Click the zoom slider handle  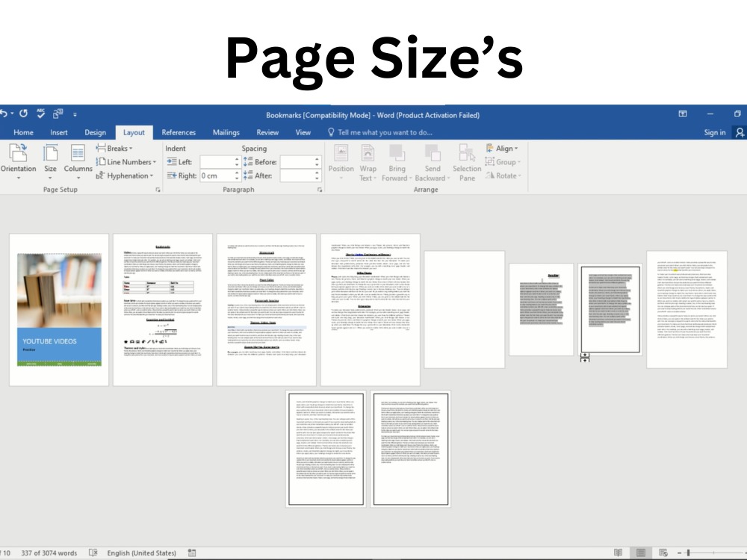click(689, 553)
